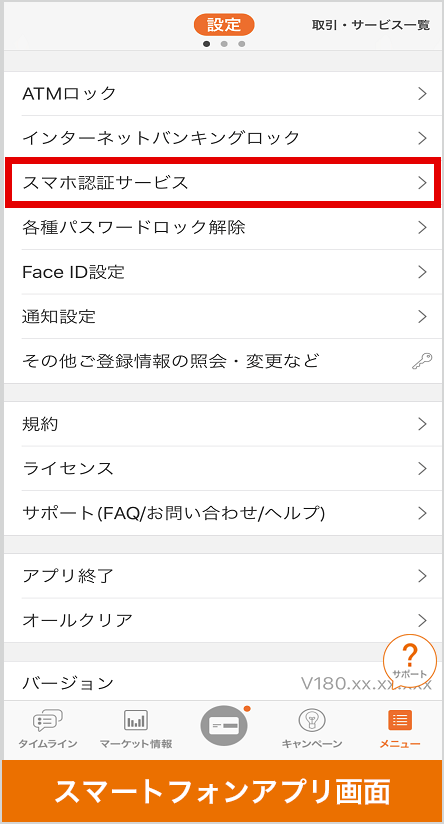Open ライセンス entry

pos(223,469)
